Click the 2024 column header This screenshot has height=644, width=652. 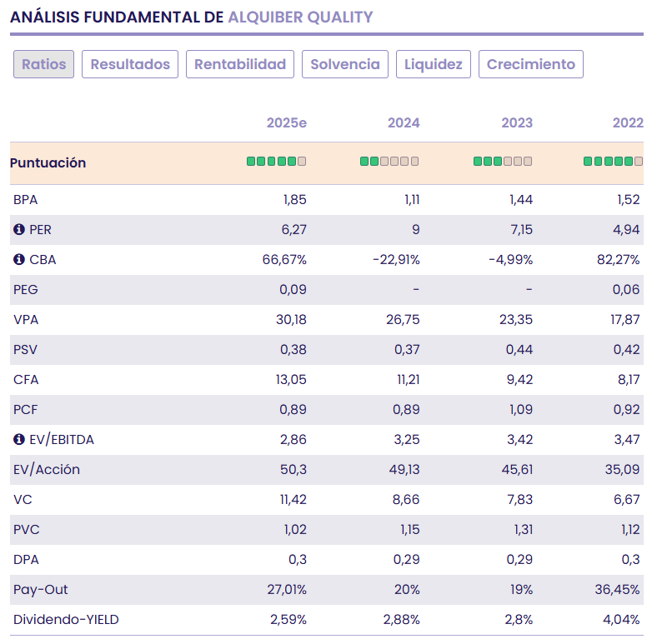404,123
